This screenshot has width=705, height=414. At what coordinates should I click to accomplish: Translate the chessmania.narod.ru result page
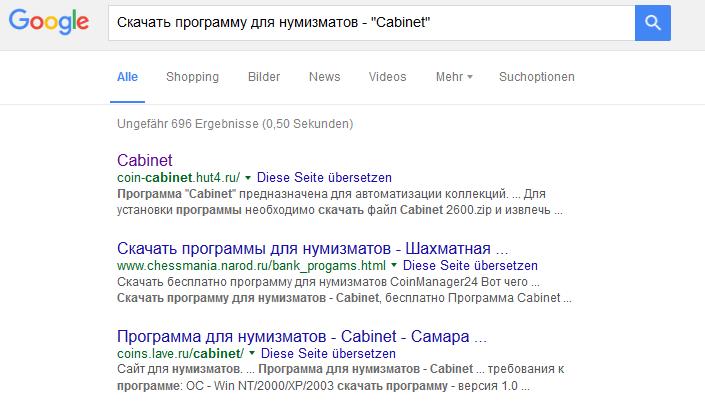tap(470, 266)
